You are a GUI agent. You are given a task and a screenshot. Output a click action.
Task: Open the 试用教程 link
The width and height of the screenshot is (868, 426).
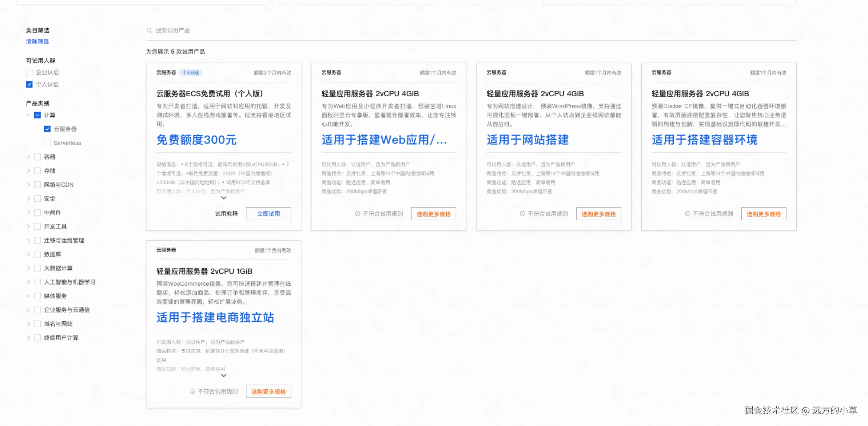pos(226,214)
